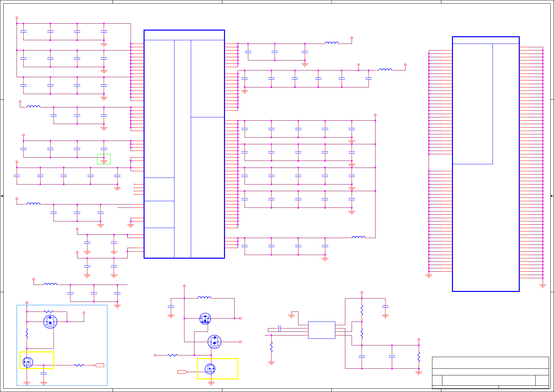Click the power terminal circle at the top-left corner
The width and height of the screenshot is (554, 392).
17,18
